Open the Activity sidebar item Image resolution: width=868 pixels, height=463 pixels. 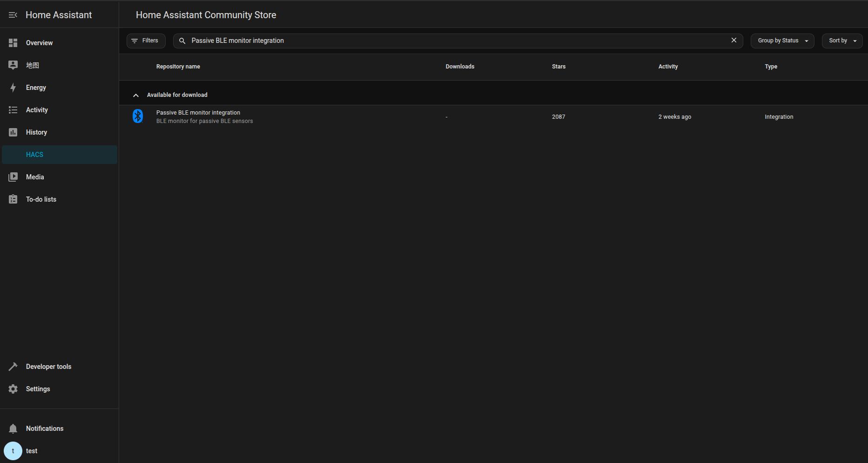tap(37, 110)
